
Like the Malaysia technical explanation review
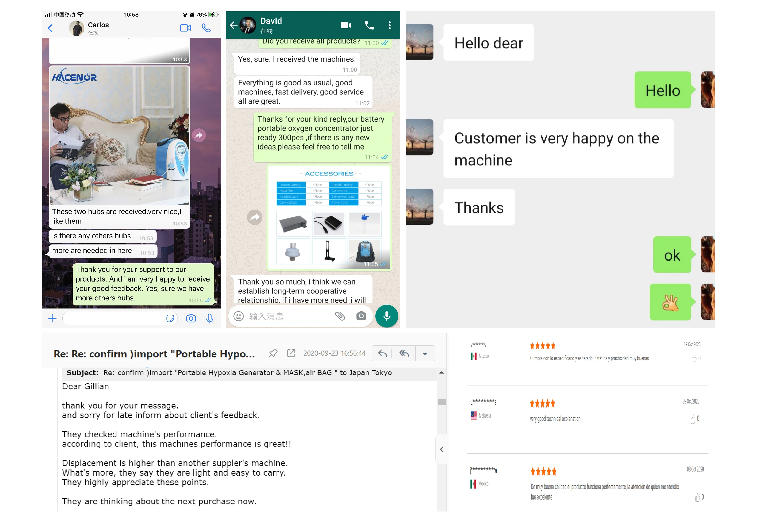pyautogui.click(x=693, y=419)
